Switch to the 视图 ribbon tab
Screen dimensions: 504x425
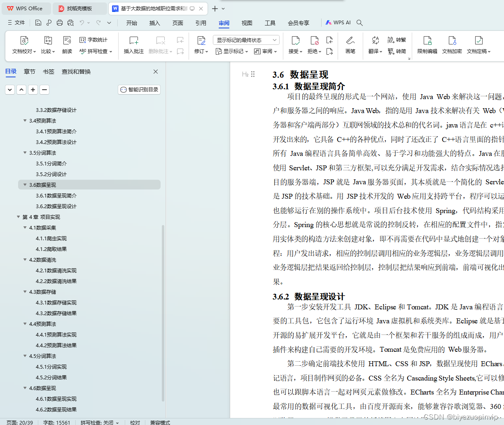click(247, 23)
